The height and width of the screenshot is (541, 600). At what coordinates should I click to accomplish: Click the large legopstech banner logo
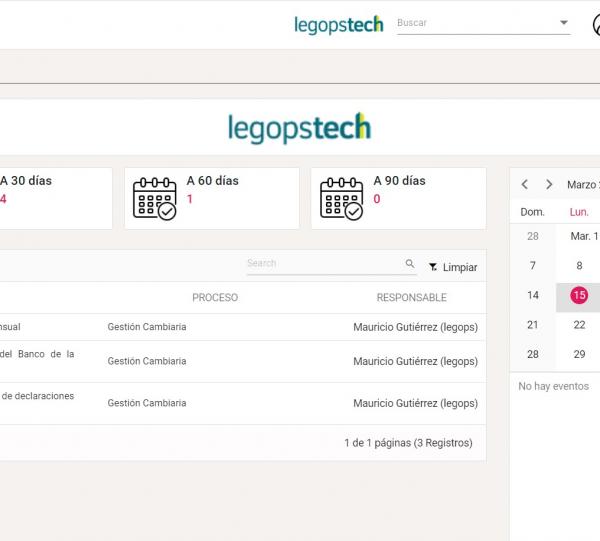(x=299, y=129)
